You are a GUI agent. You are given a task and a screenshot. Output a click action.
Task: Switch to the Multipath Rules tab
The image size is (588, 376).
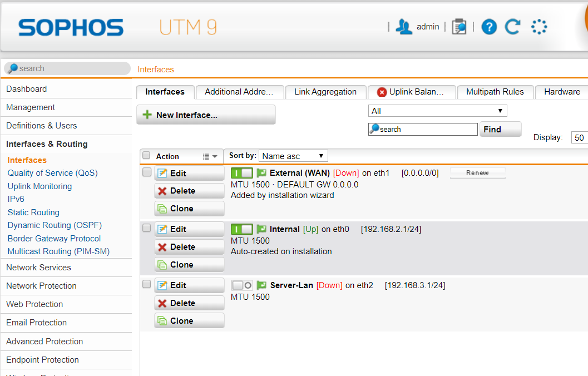pyautogui.click(x=495, y=92)
